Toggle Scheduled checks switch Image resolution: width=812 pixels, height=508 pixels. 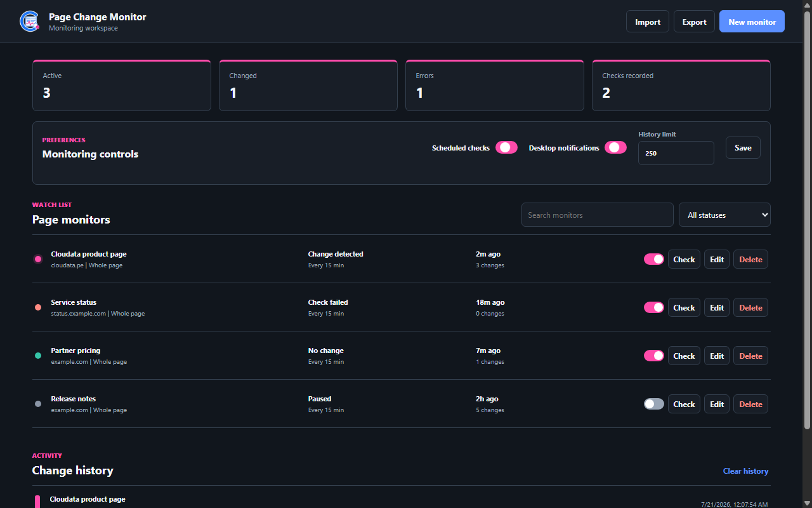506,147
